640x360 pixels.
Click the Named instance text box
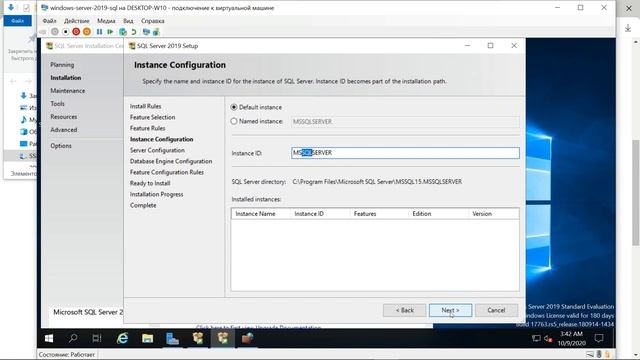coord(405,122)
